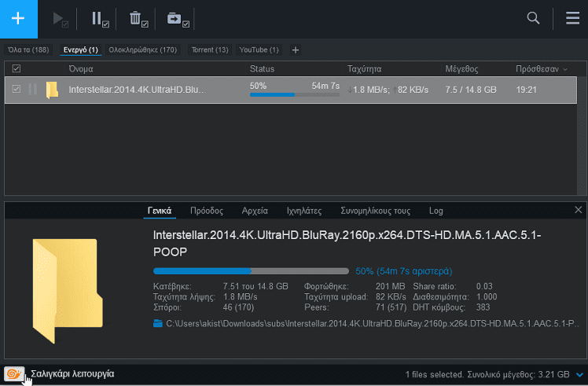Open the C:\Users\akist\Downloads path link
This screenshot has height=386, width=588.
(373, 323)
